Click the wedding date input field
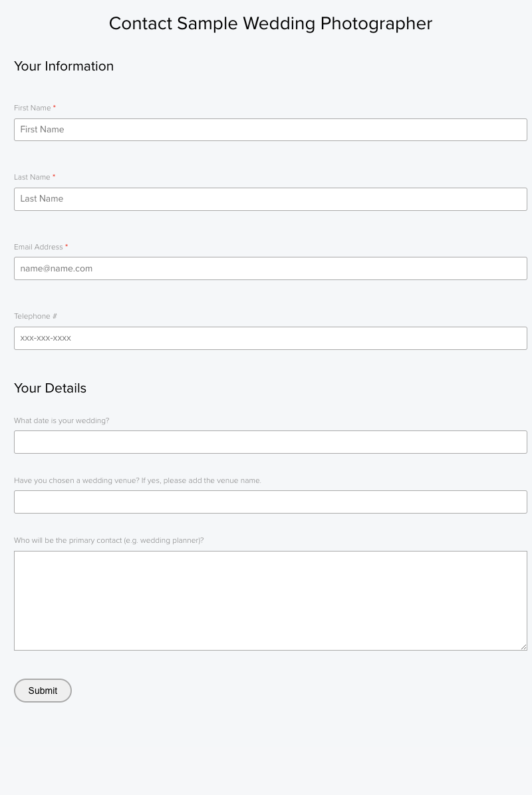 (x=270, y=442)
